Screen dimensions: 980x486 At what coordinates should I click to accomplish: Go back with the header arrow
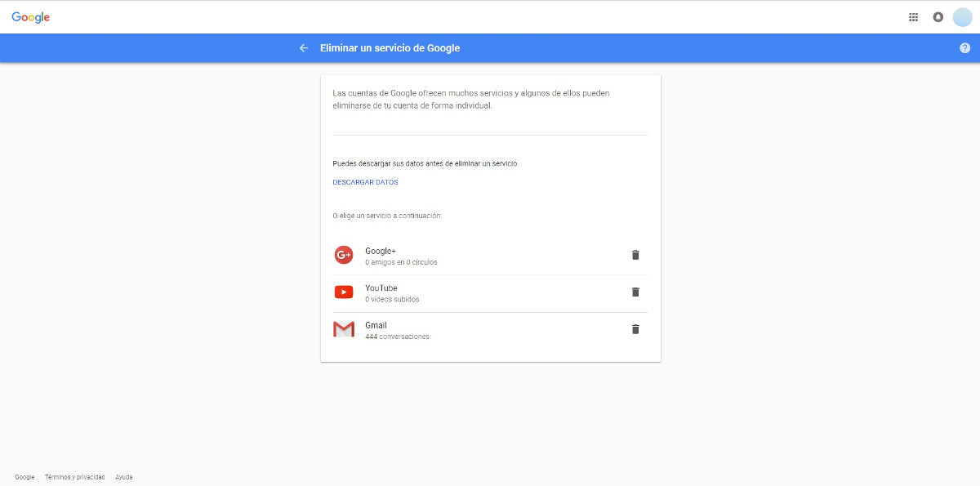[x=304, y=48]
